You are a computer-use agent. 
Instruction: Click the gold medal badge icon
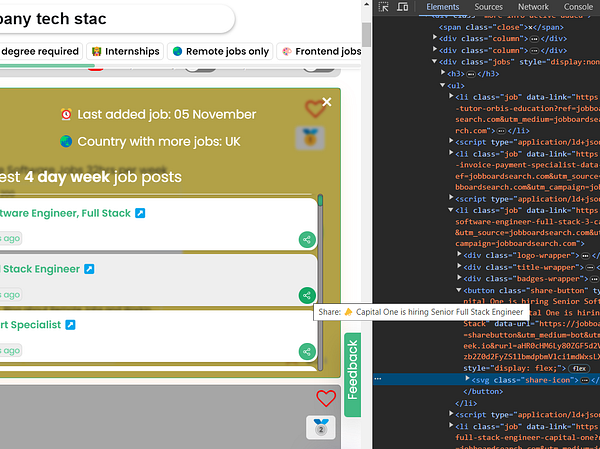tap(310, 138)
